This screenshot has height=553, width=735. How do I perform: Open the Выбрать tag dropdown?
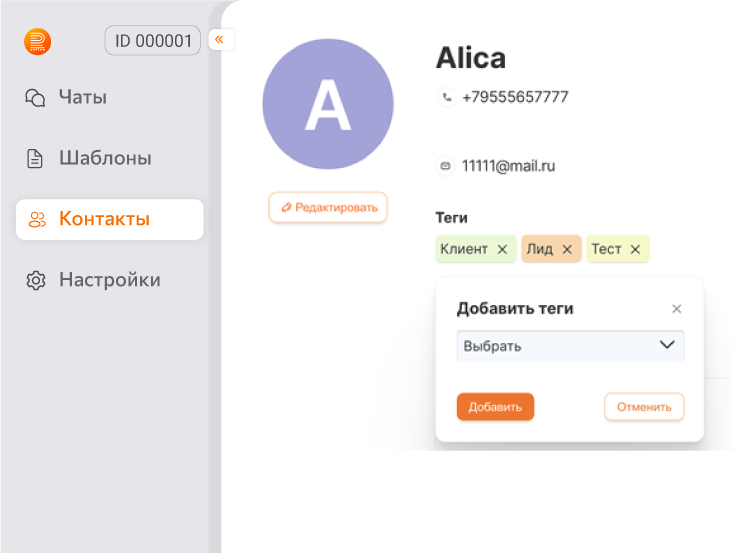click(x=570, y=346)
